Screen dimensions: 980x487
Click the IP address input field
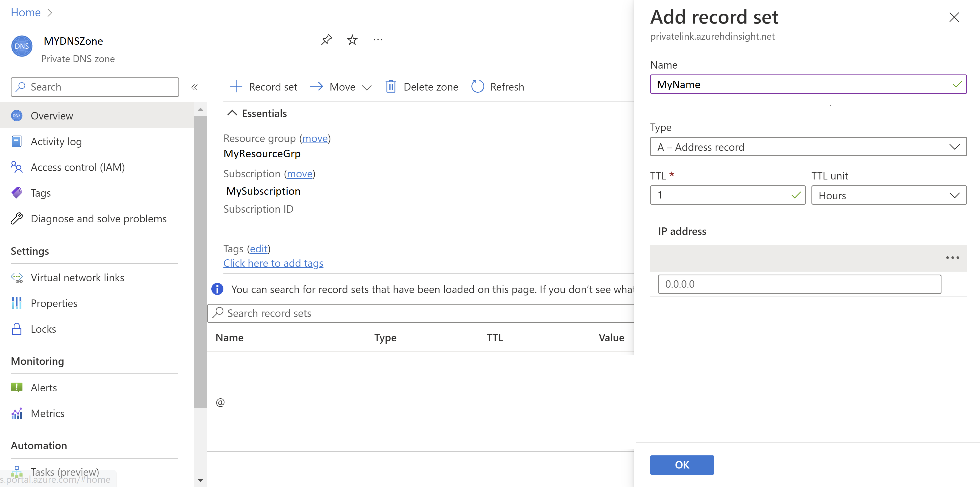click(799, 284)
